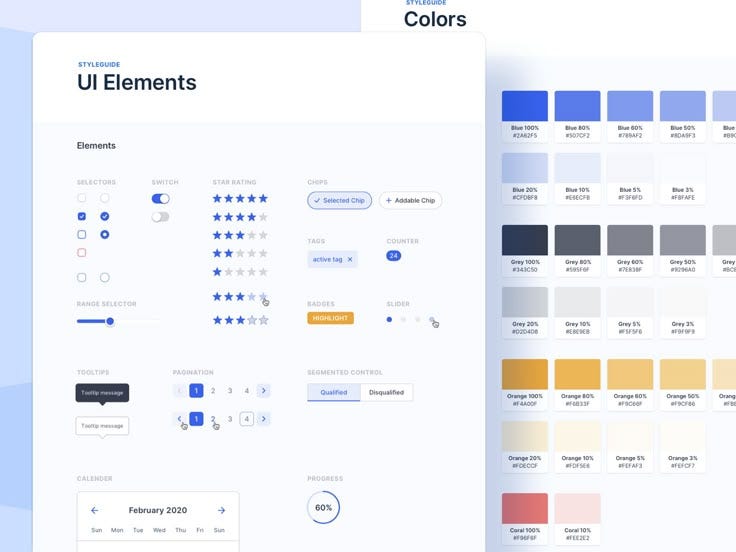Viewport: 736px width, 552px height.
Task: Pick the Grey 100% color swatch
Action: tap(525, 240)
